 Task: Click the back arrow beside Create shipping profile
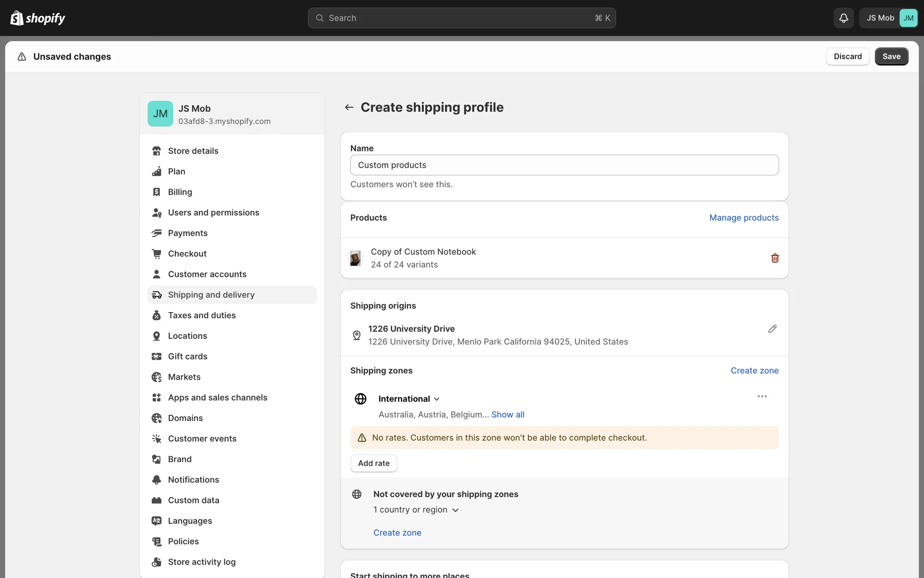[x=349, y=107]
